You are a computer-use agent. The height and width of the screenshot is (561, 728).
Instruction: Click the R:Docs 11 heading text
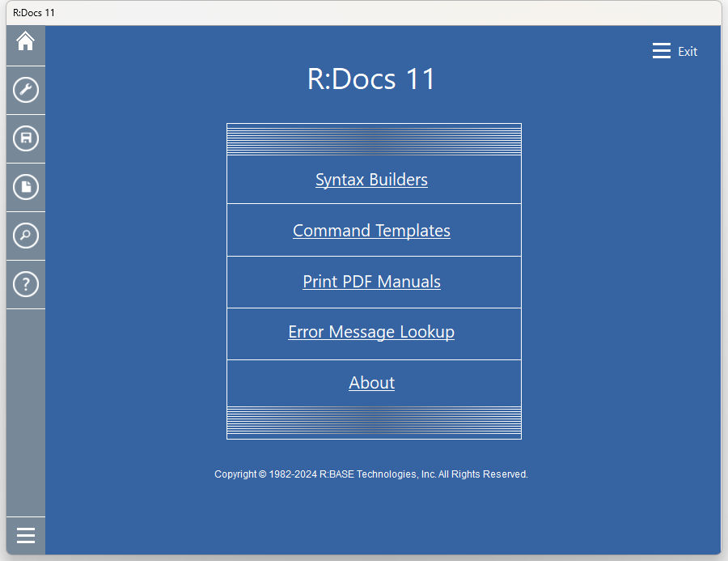point(371,79)
